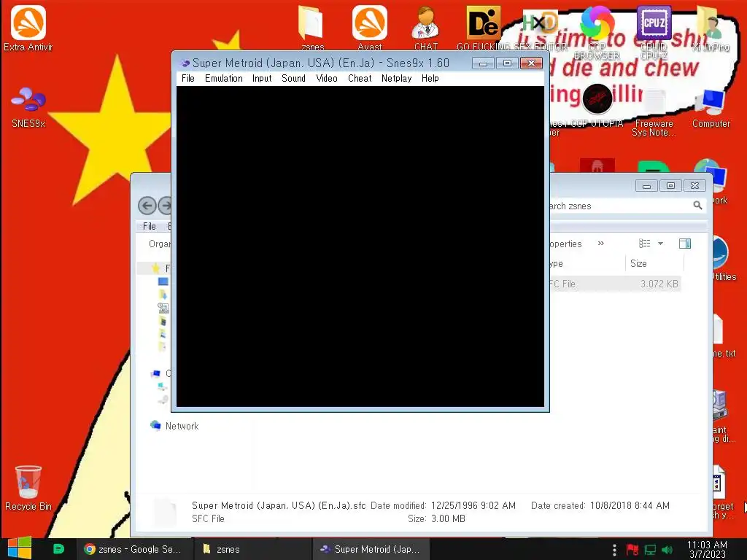Show hidden tray icons via three dots
Screen dimensions: 747x560
(x=614, y=550)
